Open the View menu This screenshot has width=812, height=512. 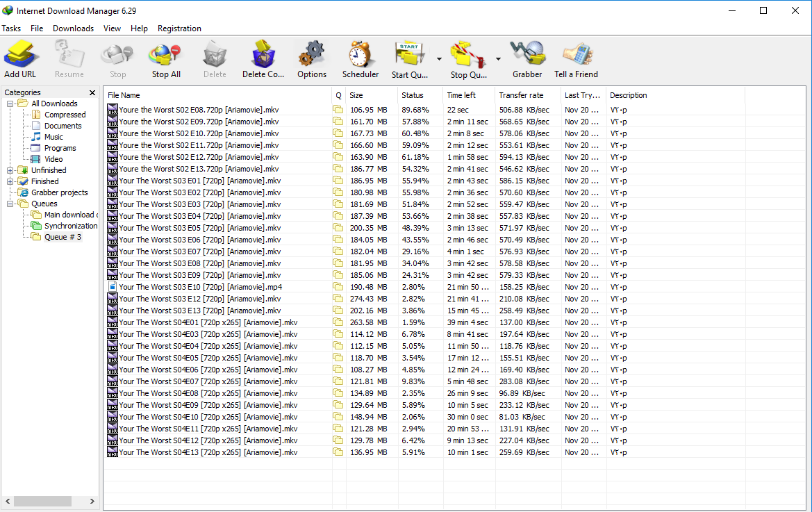point(112,28)
